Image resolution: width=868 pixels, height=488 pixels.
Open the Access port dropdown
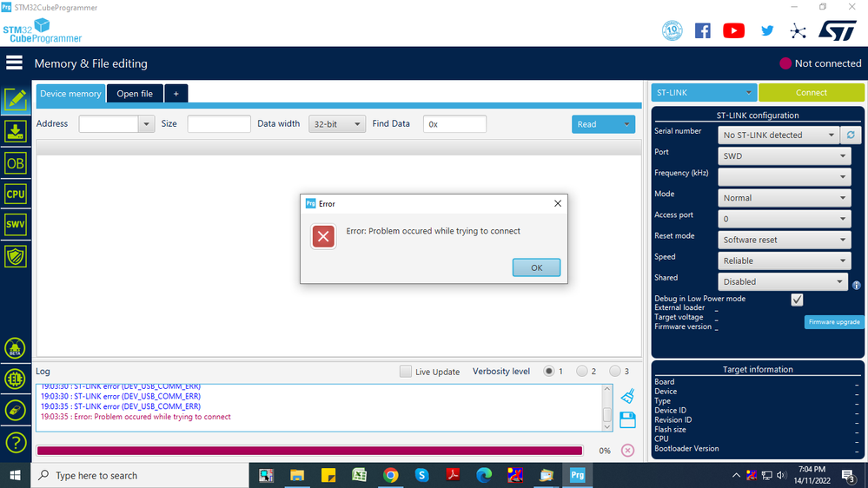[784, 219]
